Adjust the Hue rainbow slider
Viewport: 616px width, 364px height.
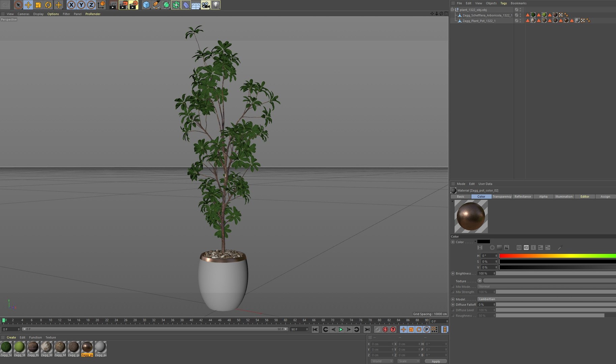[x=557, y=256]
